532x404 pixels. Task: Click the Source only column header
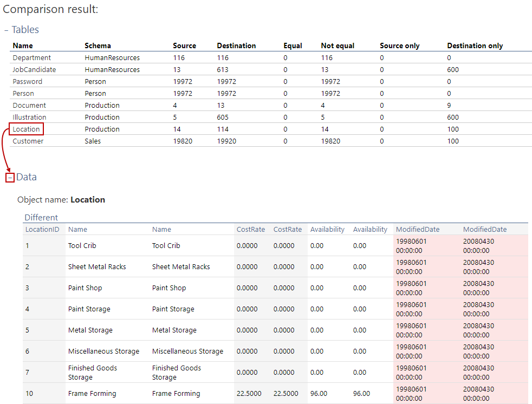pos(399,46)
